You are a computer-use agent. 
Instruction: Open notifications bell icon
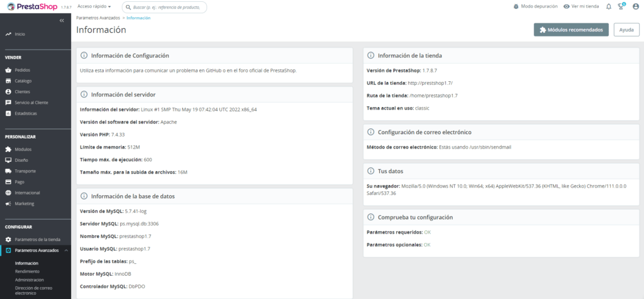pos(609,6)
